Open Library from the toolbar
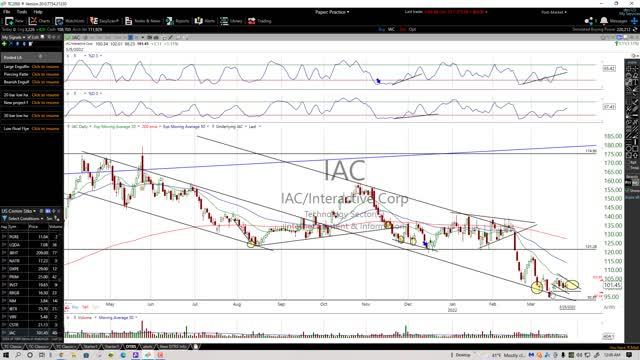The image size is (640, 360). (x=231, y=21)
